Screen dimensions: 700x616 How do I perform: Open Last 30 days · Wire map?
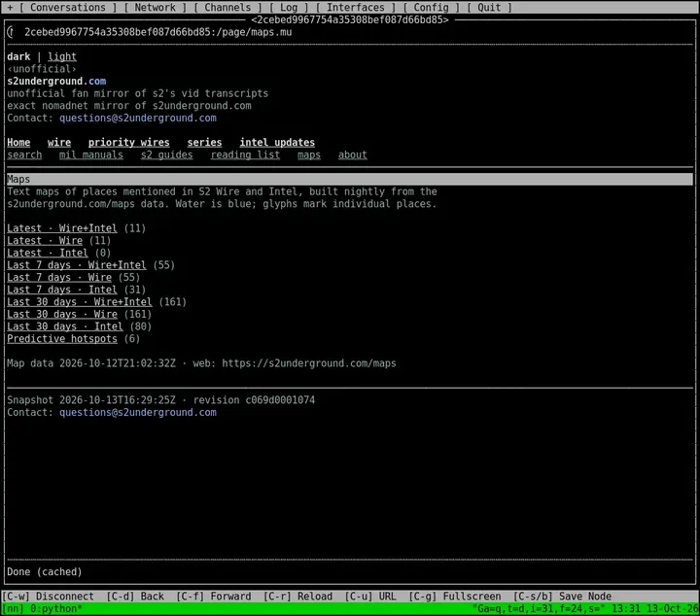[x=62, y=315]
